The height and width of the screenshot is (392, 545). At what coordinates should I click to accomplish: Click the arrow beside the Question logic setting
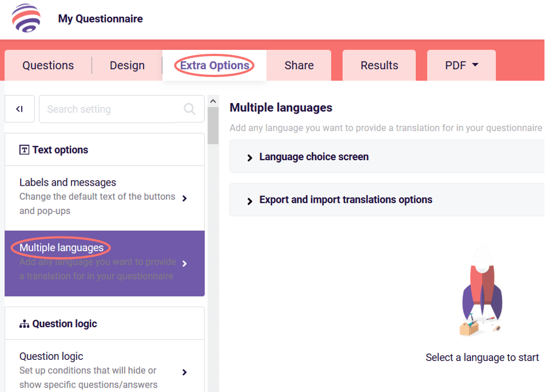pos(185,372)
